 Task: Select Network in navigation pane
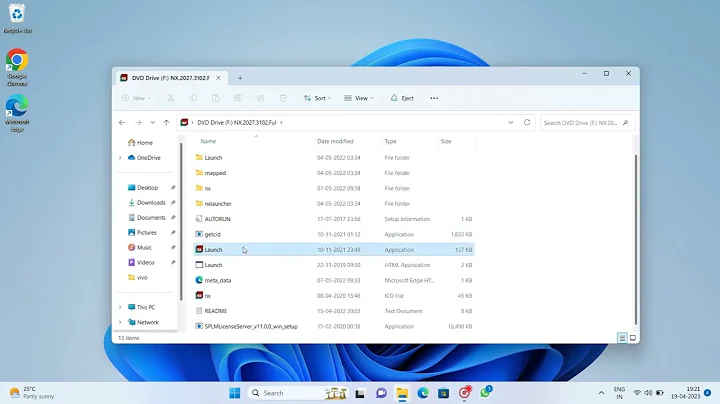point(143,322)
